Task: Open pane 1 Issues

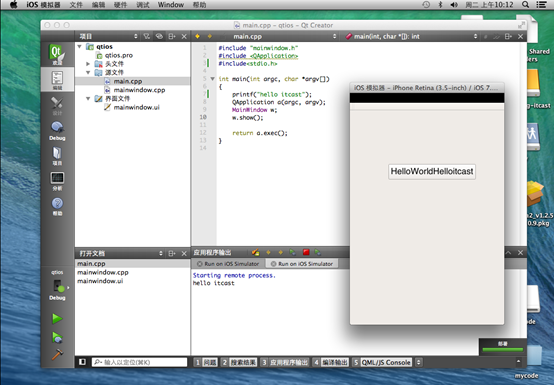Action: (x=205, y=362)
